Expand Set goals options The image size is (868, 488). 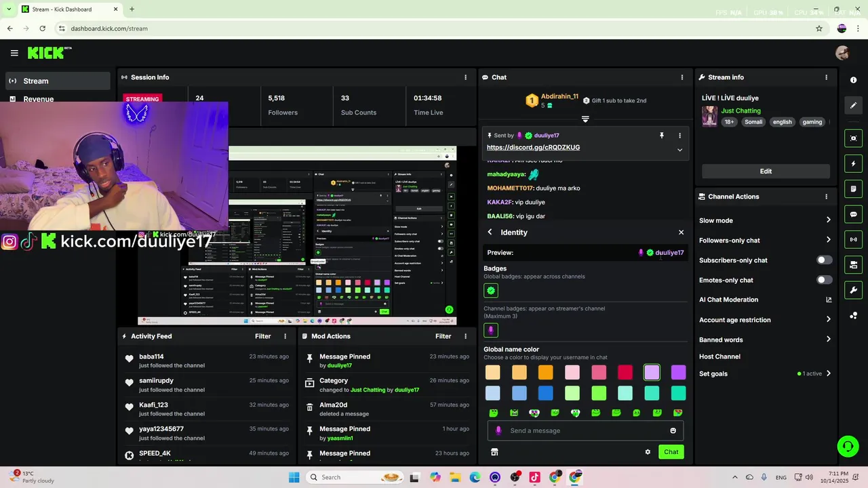point(828,373)
